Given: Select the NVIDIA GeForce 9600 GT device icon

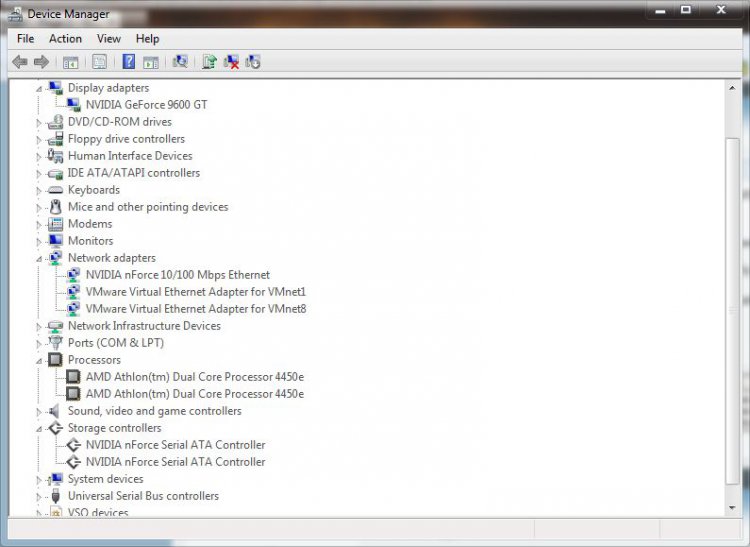Looking at the screenshot, I should click(73, 105).
